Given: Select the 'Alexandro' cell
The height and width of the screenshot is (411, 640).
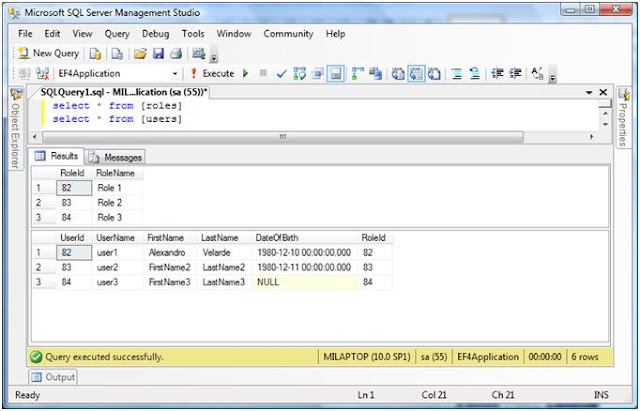Looking at the screenshot, I should (x=170, y=253).
